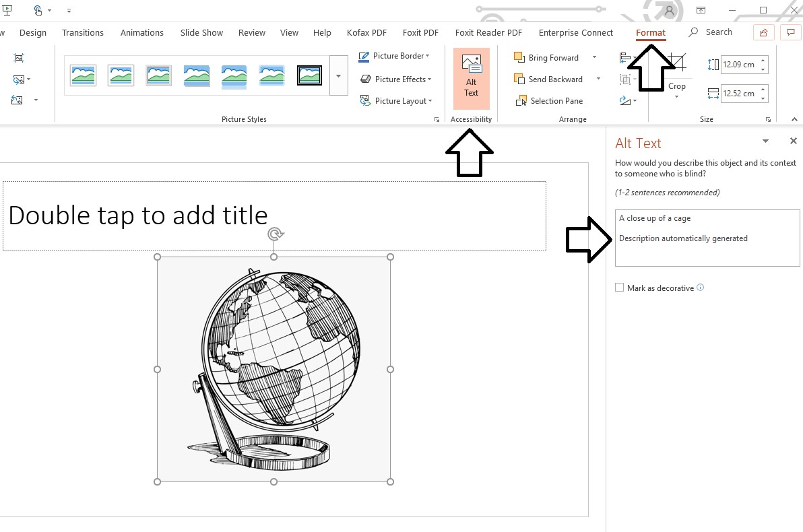Switch to the Slide Show tab
This screenshot has height=532, width=803.
201,32
